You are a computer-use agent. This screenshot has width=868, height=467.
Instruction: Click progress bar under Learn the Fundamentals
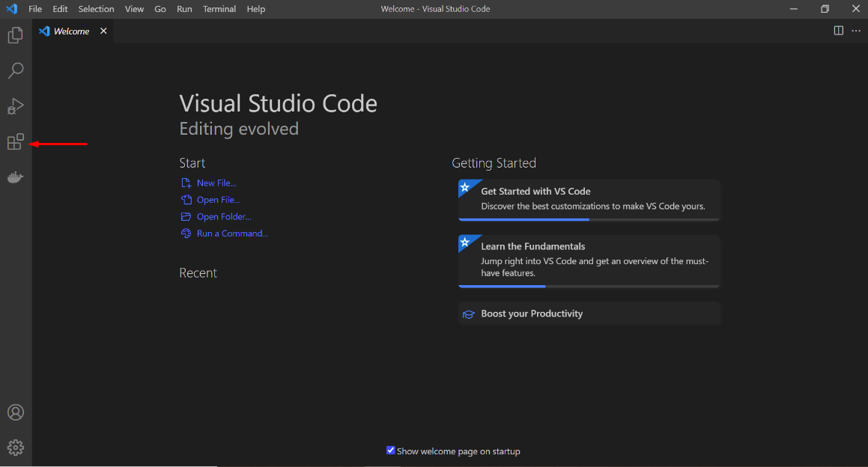tap(589, 286)
